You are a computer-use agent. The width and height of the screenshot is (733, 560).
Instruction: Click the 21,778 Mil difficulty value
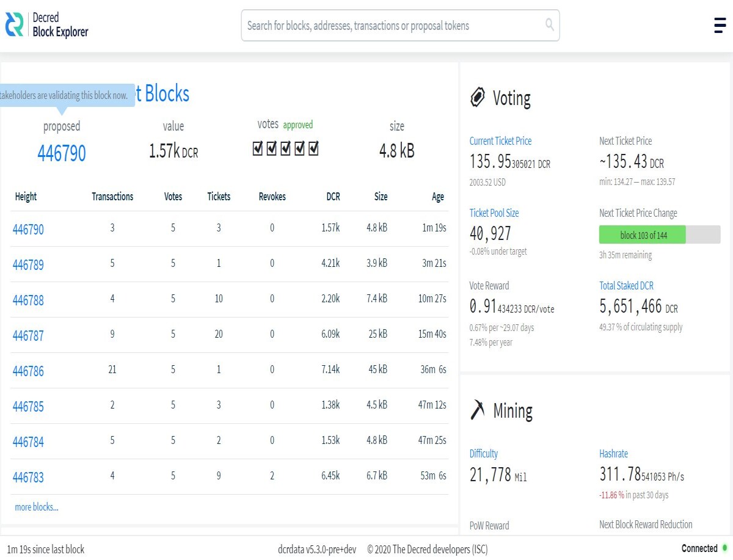(498, 475)
